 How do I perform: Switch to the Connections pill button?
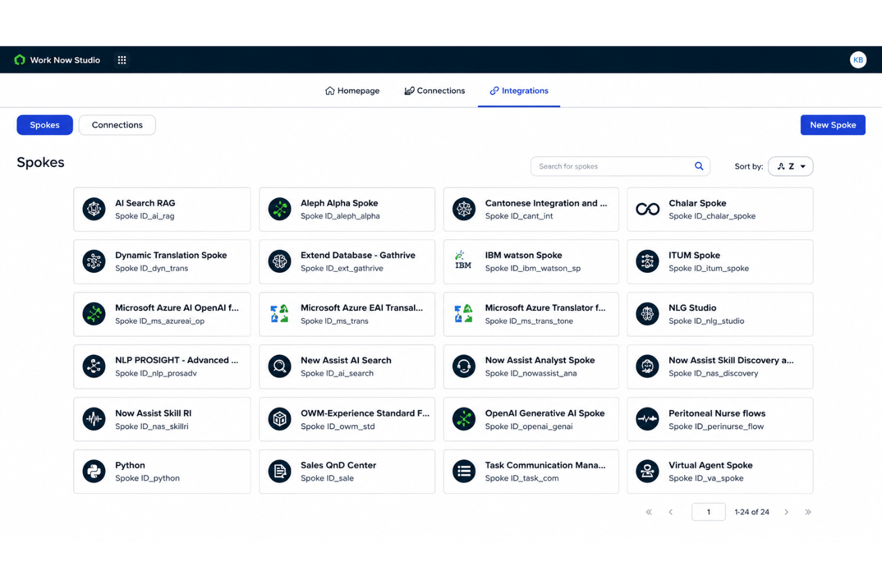(x=117, y=125)
